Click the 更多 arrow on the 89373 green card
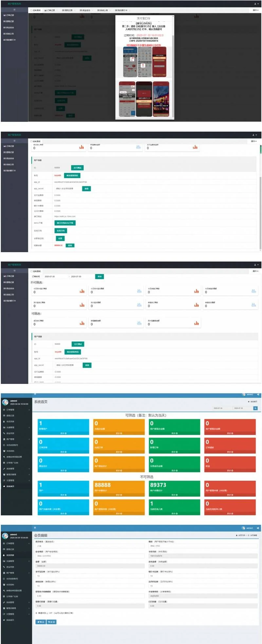 click(x=177, y=495)
